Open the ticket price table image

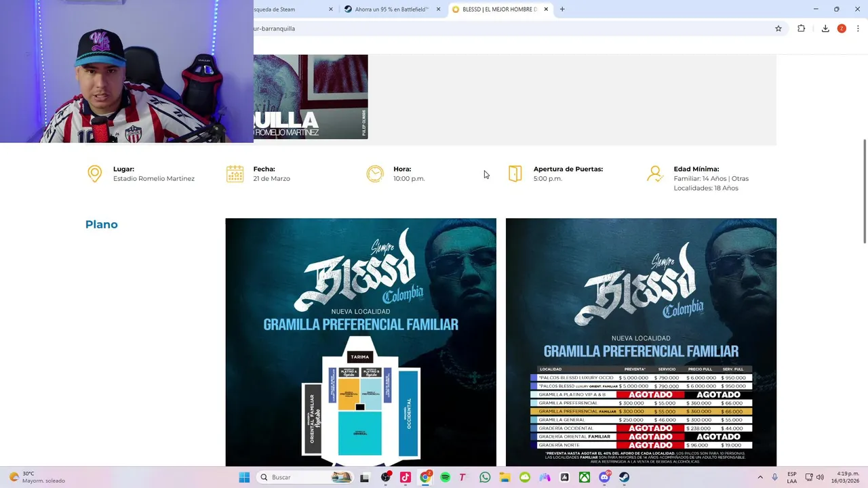pos(641,342)
